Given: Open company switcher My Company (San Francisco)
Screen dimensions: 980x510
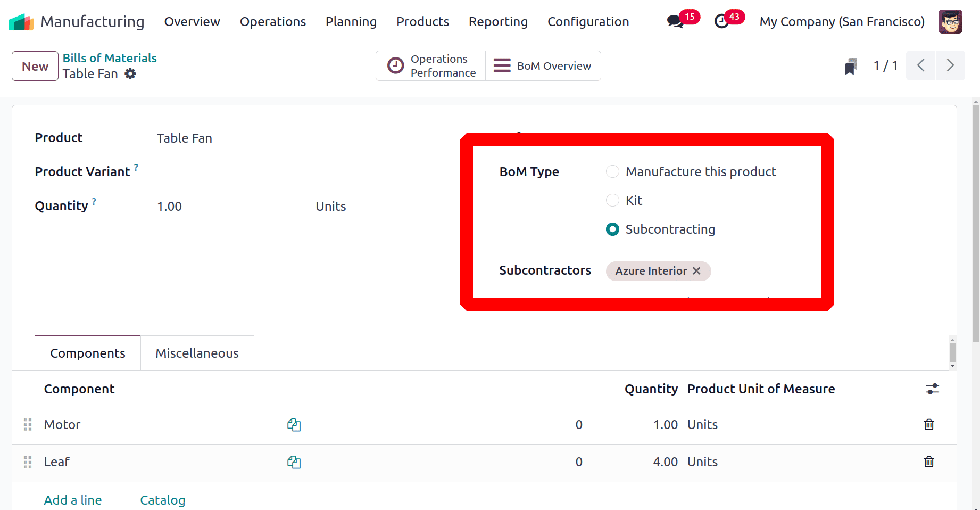Looking at the screenshot, I should 842,22.
